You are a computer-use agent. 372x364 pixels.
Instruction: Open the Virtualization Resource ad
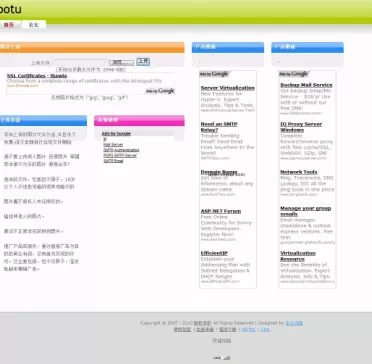click(298, 256)
